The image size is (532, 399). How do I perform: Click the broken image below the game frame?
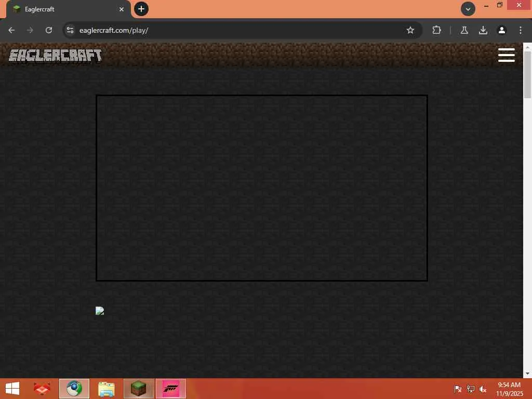(x=100, y=311)
